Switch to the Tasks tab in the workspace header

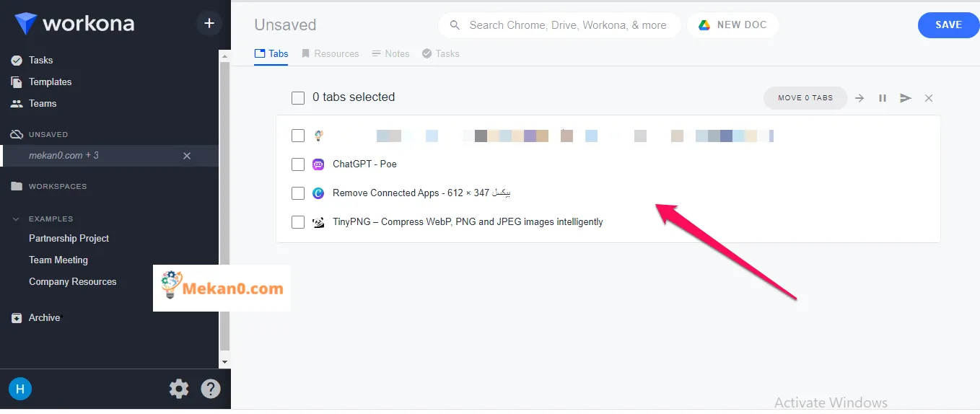tap(440, 54)
